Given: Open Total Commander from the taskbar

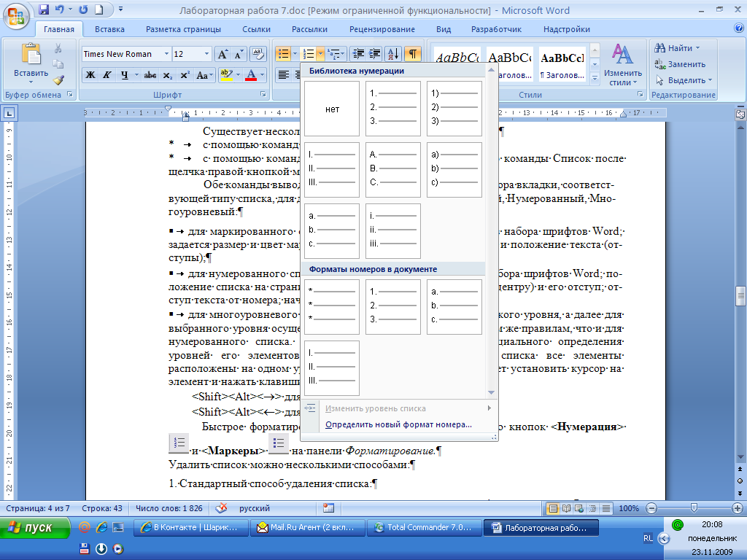Looking at the screenshot, I should point(424,528).
